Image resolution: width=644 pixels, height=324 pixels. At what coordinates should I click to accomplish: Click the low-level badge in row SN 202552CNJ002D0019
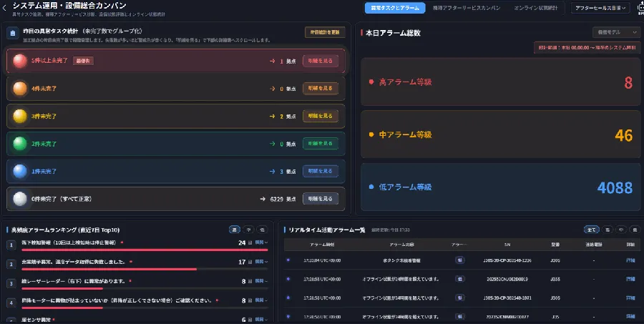(x=460, y=279)
